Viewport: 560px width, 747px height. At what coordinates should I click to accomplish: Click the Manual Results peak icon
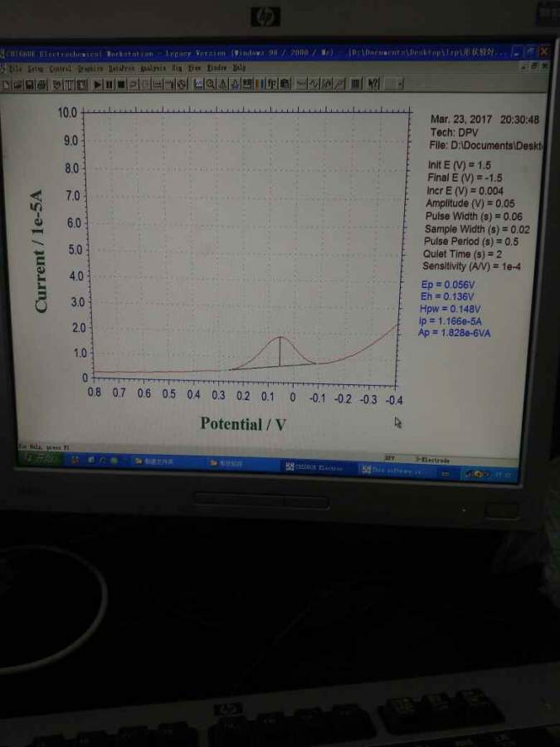223,85
